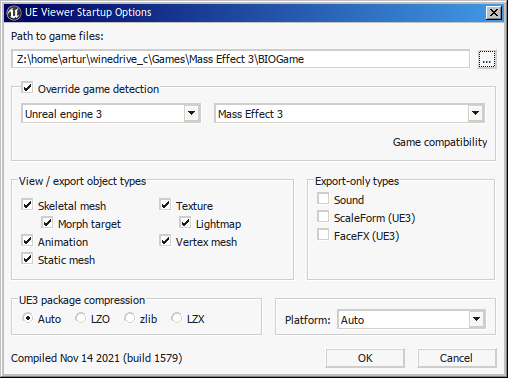The height and width of the screenshot is (378, 508).
Task: Uncheck Override game detection
Action: point(27,88)
